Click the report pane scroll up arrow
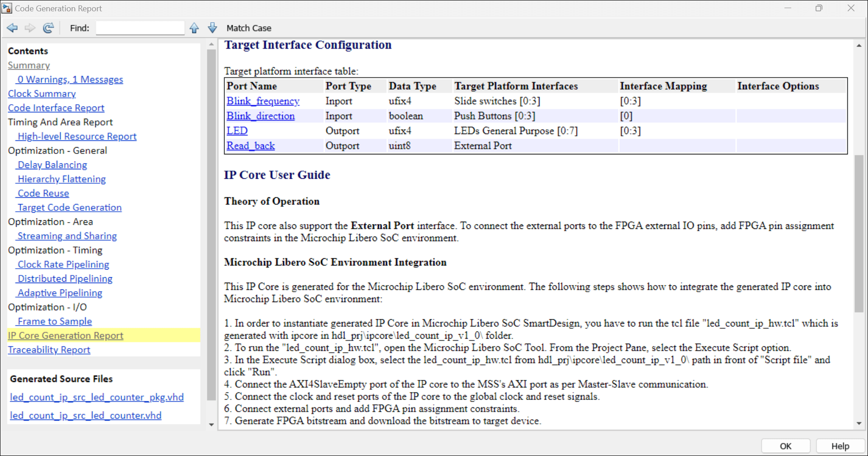The image size is (868, 456). click(859, 46)
